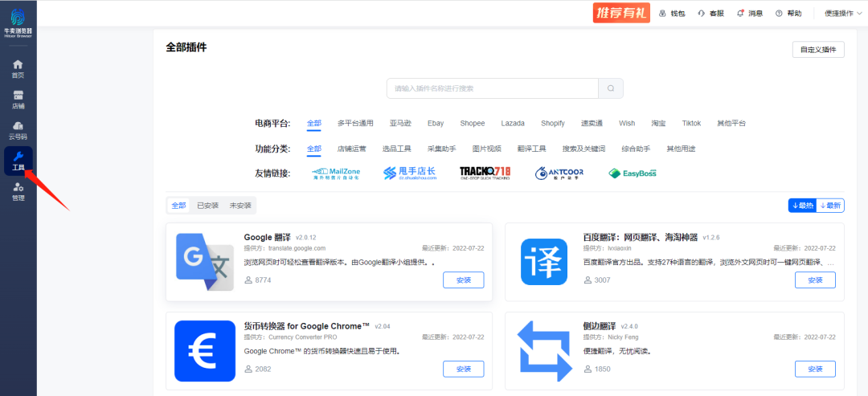Click the 侧边翻译 arrows plugin icon
The image size is (868, 396).
coord(544,352)
